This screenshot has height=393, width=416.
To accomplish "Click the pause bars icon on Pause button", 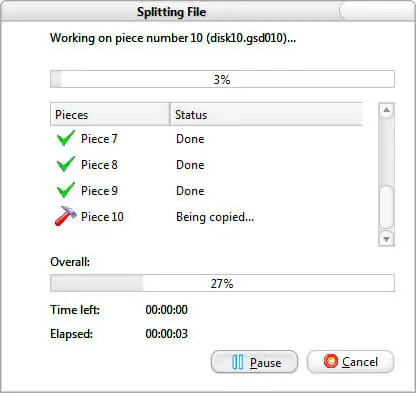I will tap(237, 362).
